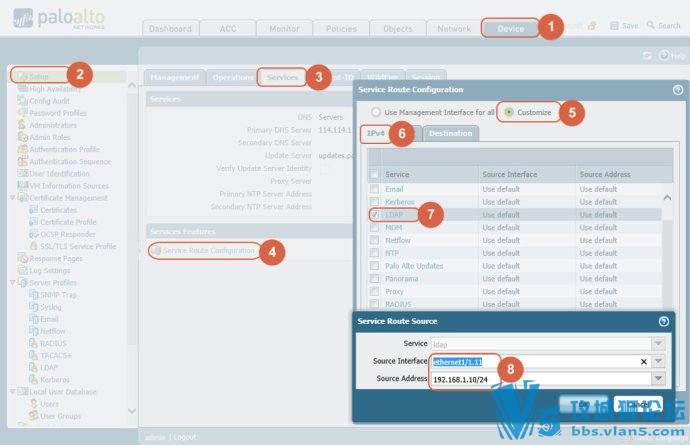Image resolution: width=690 pixels, height=445 pixels.
Task: Click the Password Profiles icon
Action: click(22, 113)
